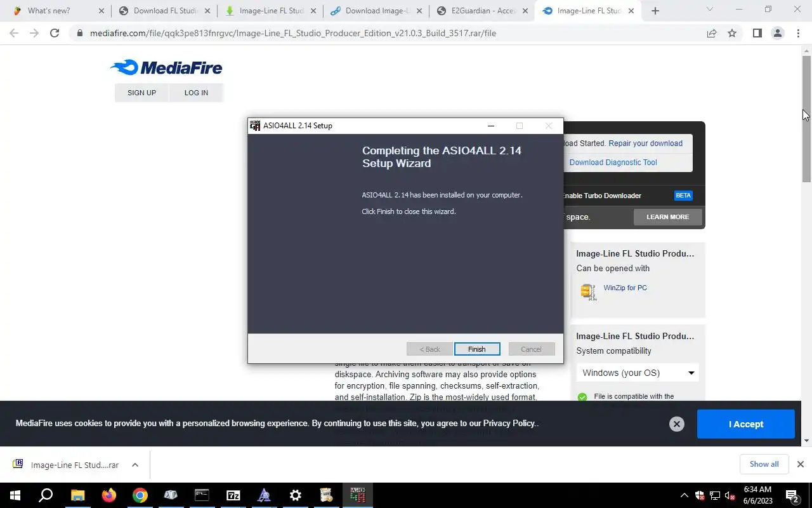Click the BETA badge next to Turbo Downloader
The height and width of the screenshot is (508, 812).
683,196
